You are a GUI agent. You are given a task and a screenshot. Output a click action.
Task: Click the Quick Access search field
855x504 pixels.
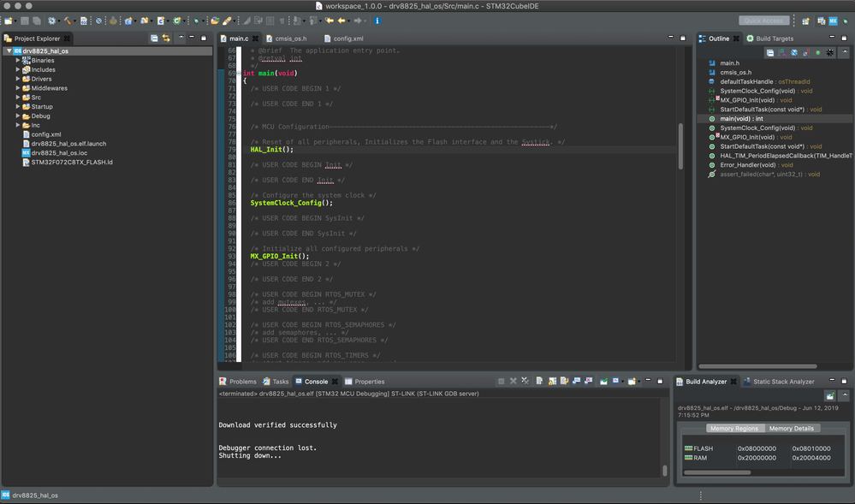point(763,21)
